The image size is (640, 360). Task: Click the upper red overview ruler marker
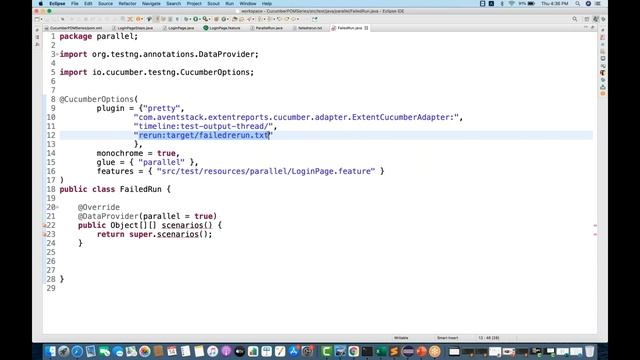(x=595, y=225)
